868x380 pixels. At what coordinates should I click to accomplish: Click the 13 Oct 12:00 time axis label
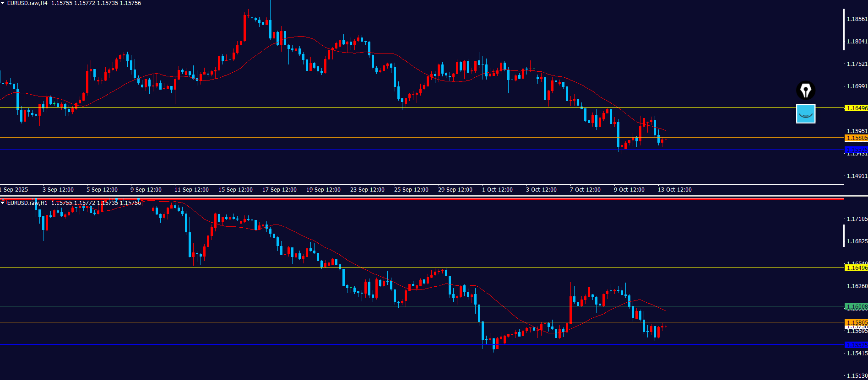(674, 189)
